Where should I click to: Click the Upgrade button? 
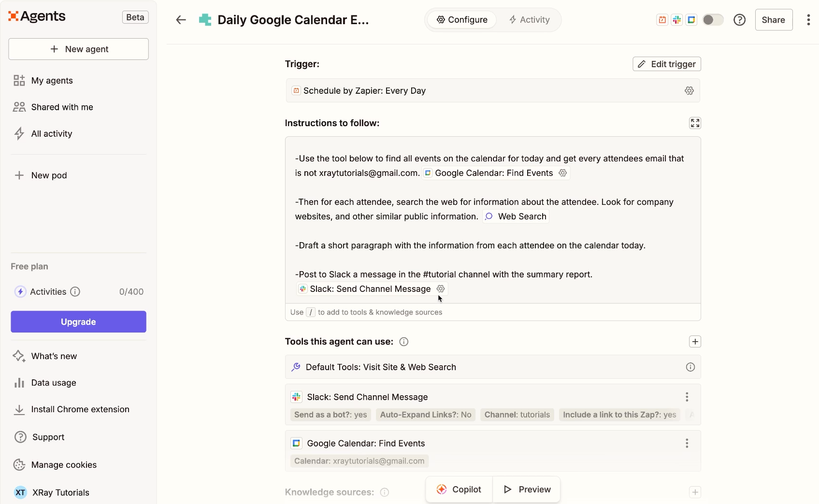[x=78, y=321]
